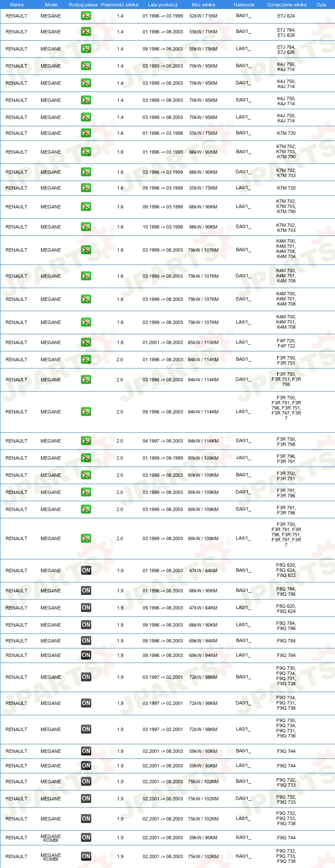
Task: Select the F9Q 744 code in the Megane Kombi row
Action: (286, 838)
